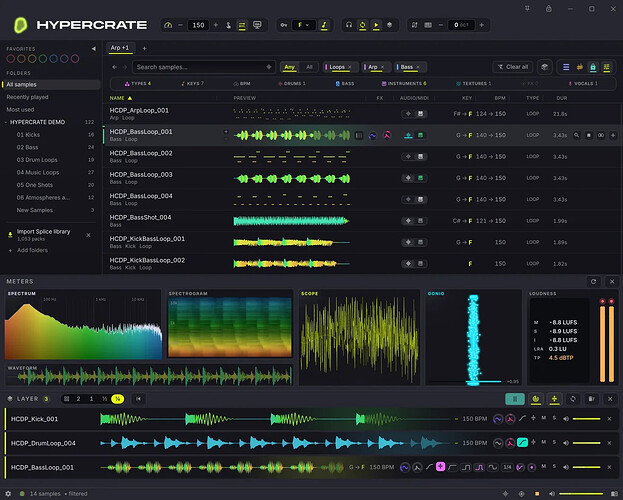623x500 pixels.
Task: Open the INSTRUMENTS 6 filter category
Action: click(x=404, y=84)
